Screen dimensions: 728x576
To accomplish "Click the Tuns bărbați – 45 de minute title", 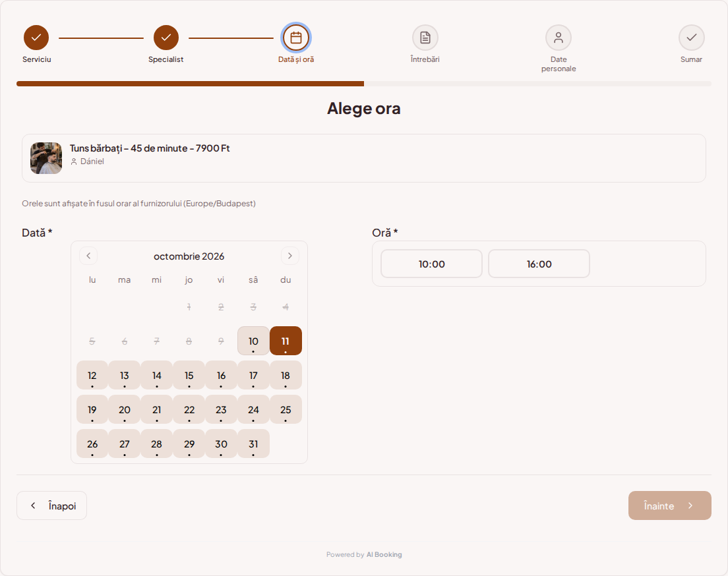I will click(150, 148).
